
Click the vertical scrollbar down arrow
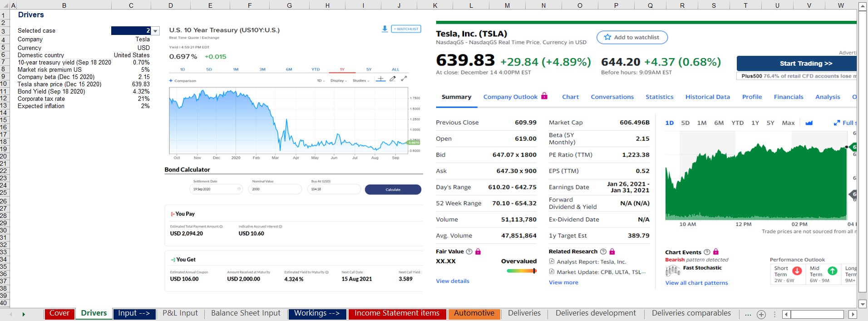tap(863, 304)
